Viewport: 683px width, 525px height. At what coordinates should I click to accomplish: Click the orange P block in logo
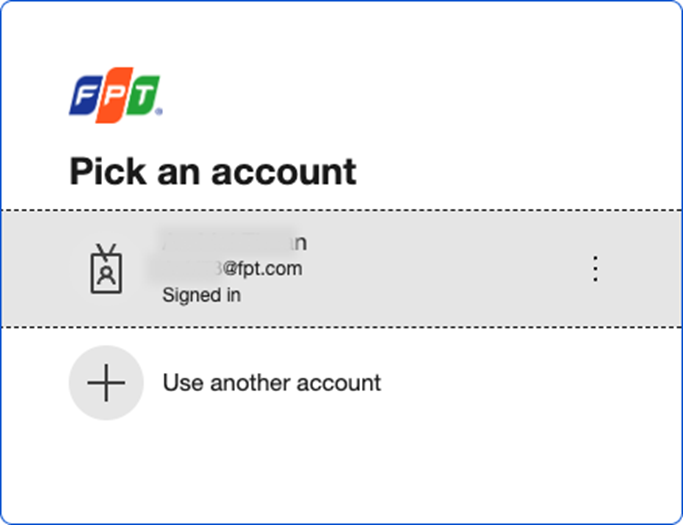pos(114,96)
